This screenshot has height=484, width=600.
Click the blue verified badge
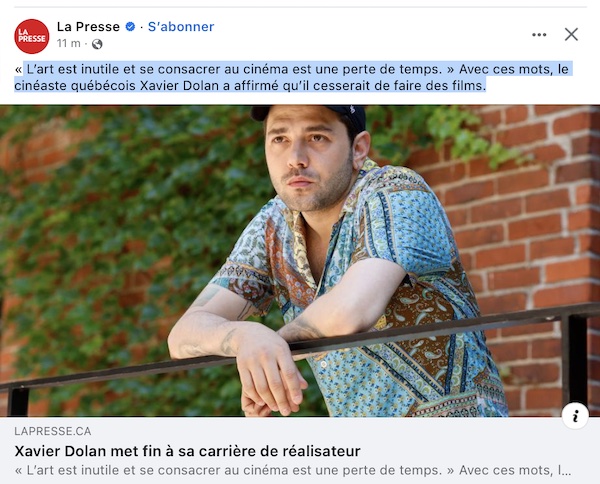(x=130, y=27)
